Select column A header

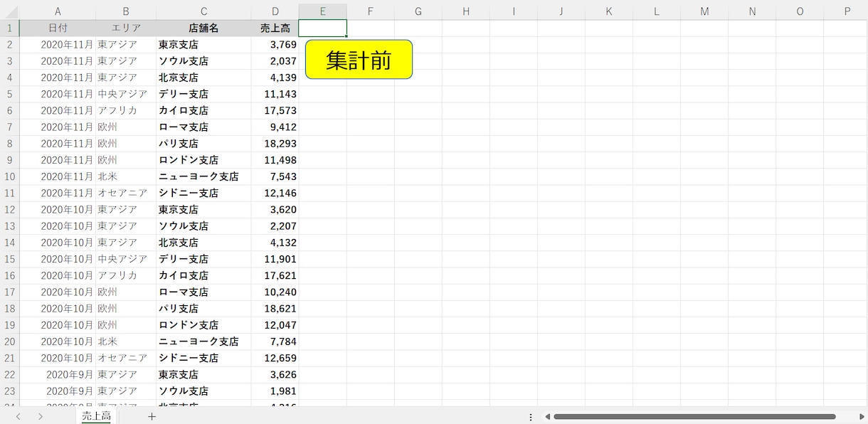coord(58,11)
